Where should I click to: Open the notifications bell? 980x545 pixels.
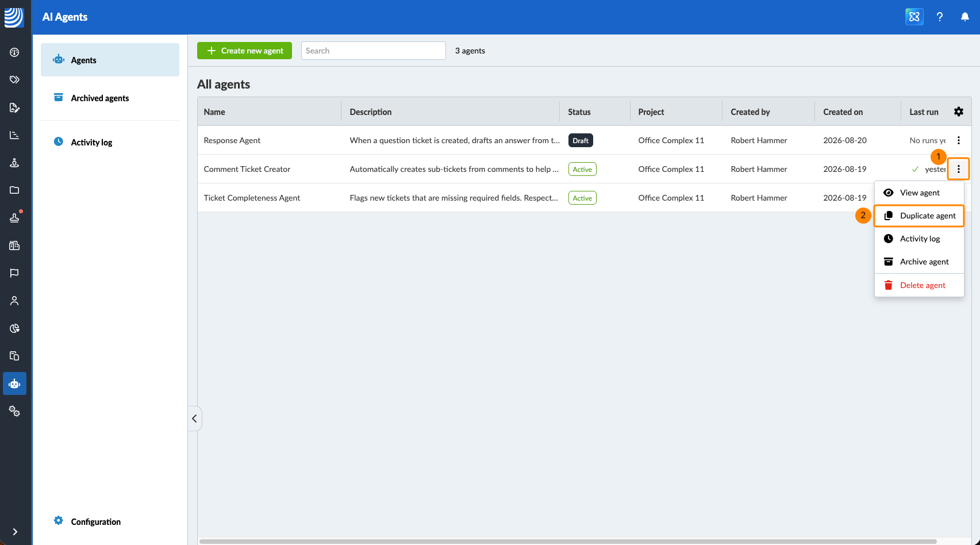click(965, 17)
